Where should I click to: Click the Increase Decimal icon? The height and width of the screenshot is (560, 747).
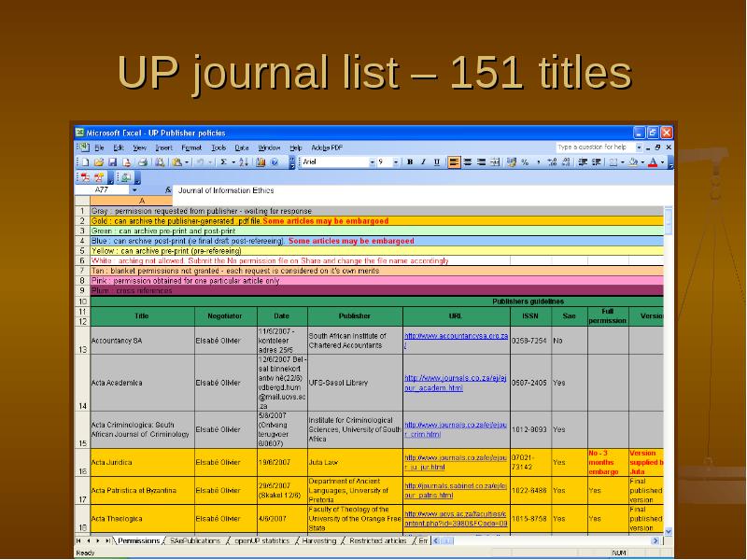coord(552,162)
